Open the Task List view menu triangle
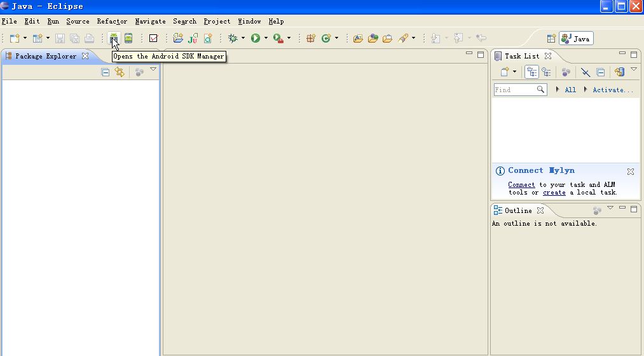This screenshot has height=356, width=644. point(634,69)
